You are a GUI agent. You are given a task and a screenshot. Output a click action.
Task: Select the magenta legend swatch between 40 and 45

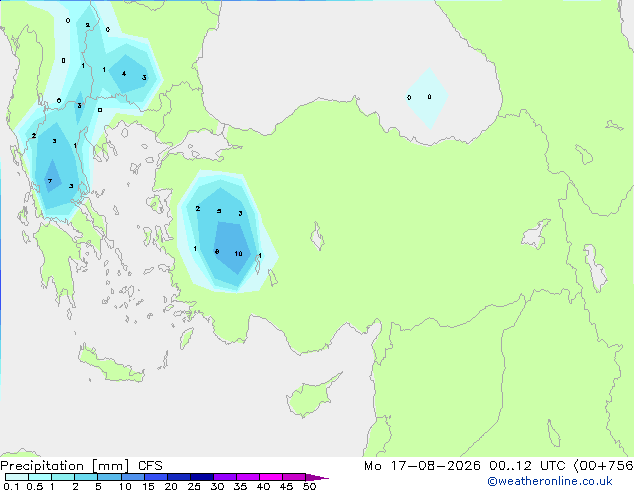271,477
